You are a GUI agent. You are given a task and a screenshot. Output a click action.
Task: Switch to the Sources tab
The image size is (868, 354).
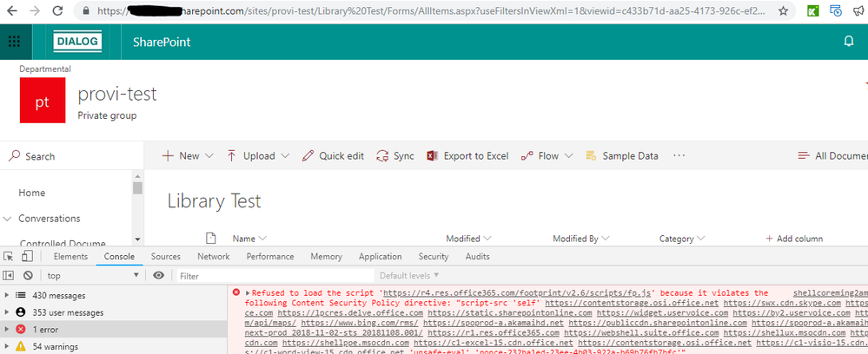point(165,256)
